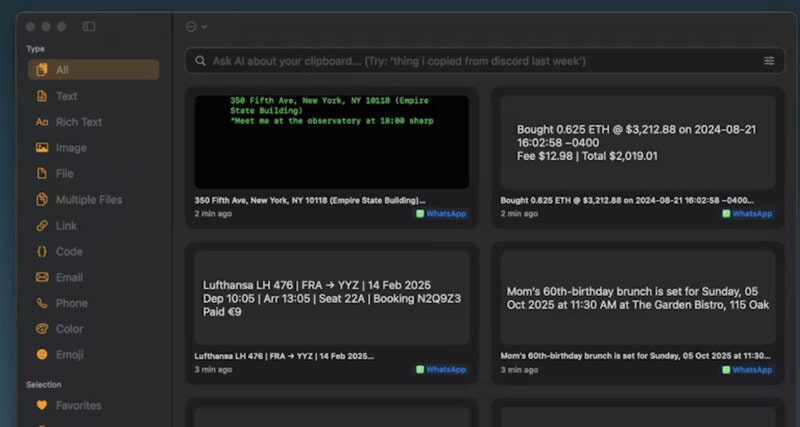Open the Empire State Building clip preview
This screenshot has height=427, width=800.
332,142
